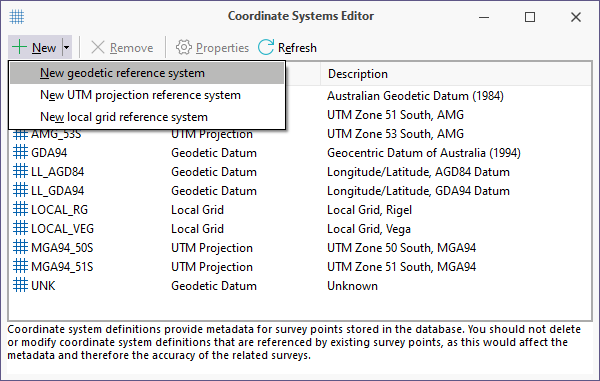Click the Remove X icon

98,47
